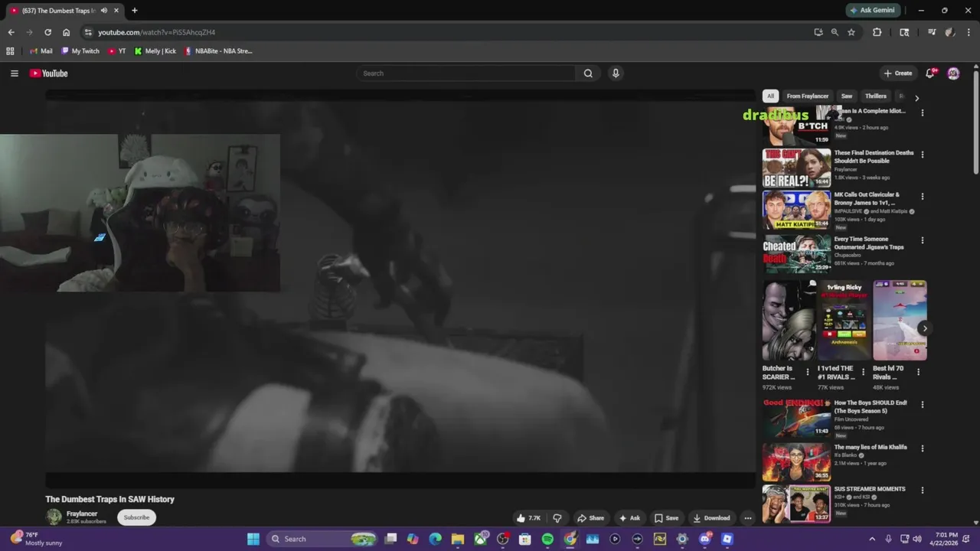Open Windows Start menu
Screen dimensions: 980x551
[x=253, y=539]
